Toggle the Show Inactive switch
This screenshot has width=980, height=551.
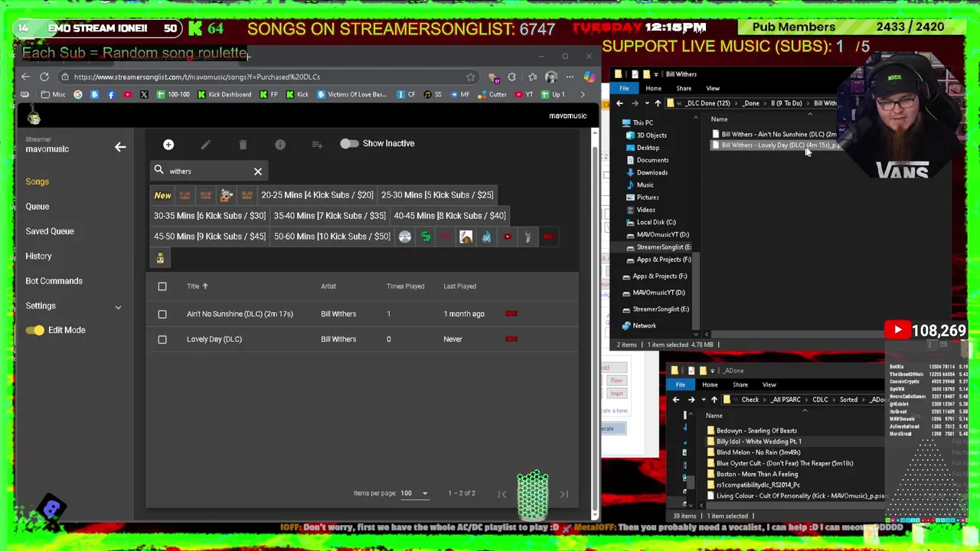(x=349, y=143)
